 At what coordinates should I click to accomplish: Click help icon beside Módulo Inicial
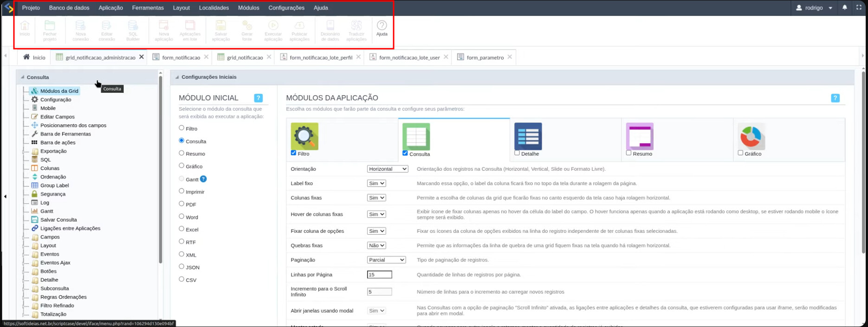(259, 98)
